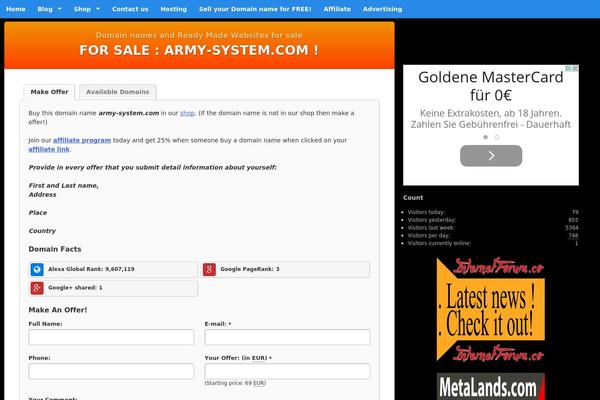600x400 pixels.
Task: Follow the shop link in the text
Action: [x=187, y=113]
